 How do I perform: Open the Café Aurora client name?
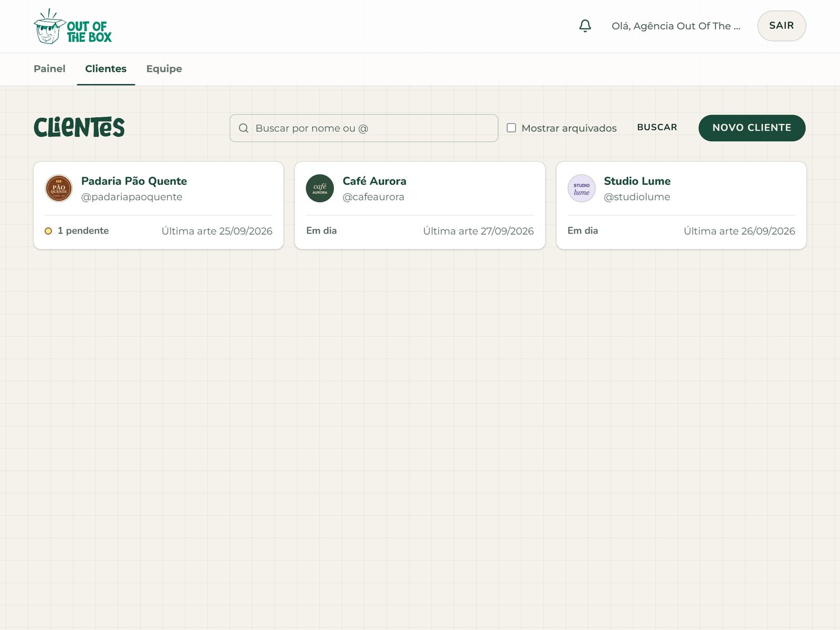coord(374,181)
